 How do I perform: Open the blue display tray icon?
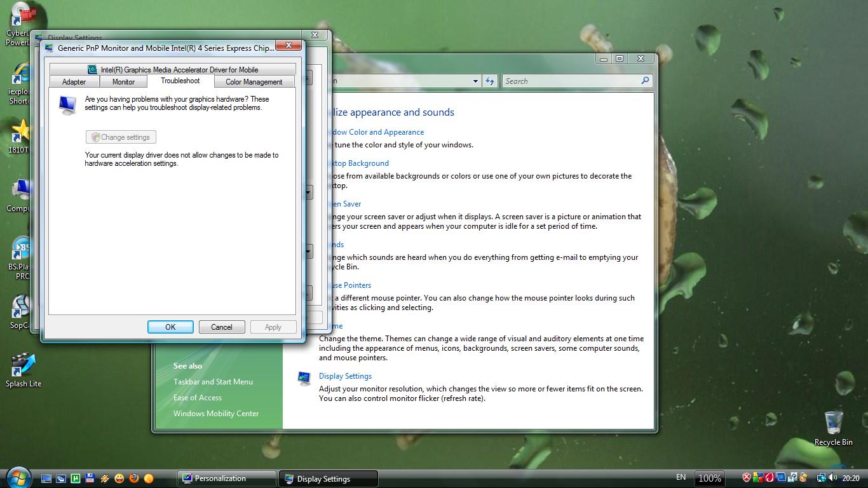pyautogui.click(x=781, y=478)
